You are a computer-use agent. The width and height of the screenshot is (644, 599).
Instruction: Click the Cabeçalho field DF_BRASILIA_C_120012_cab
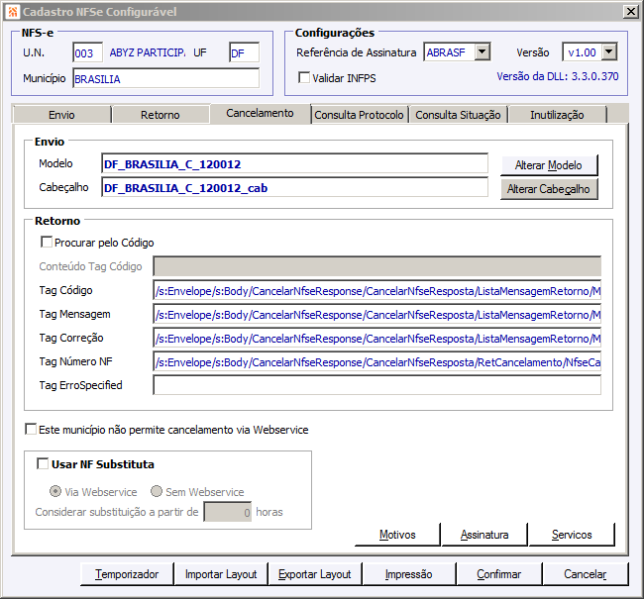tap(294, 188)
